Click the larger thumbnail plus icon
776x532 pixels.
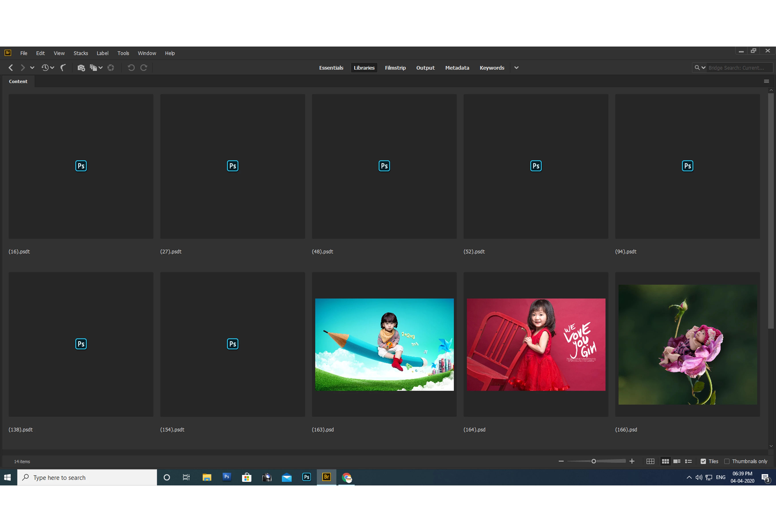click(x=632, y=461)
